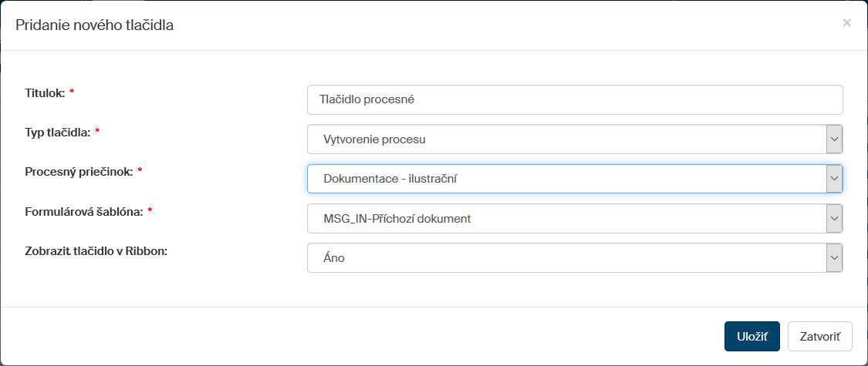
Task: Click the Titulok text input field
Action: [x=574, y=99]
